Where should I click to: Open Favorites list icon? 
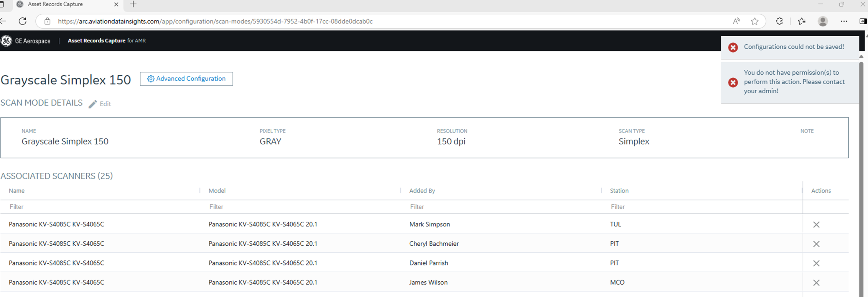coord(802,21)
